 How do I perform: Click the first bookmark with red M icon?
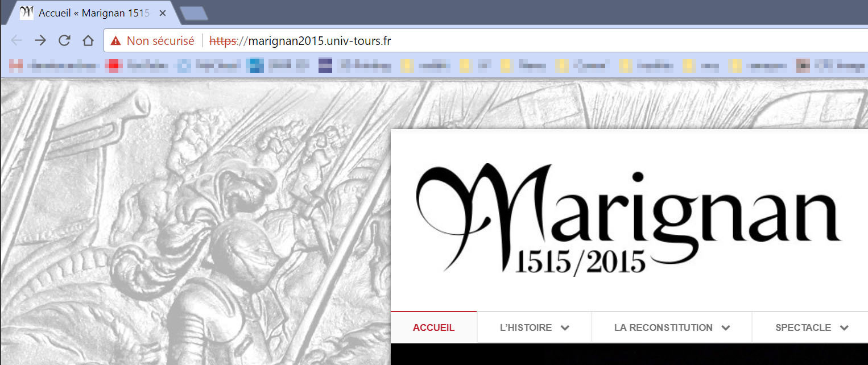[x=16, y=66]
